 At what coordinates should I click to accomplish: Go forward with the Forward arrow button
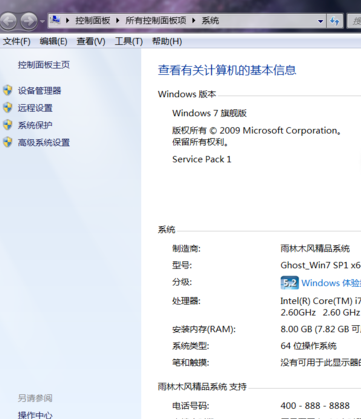click(29, 21)
